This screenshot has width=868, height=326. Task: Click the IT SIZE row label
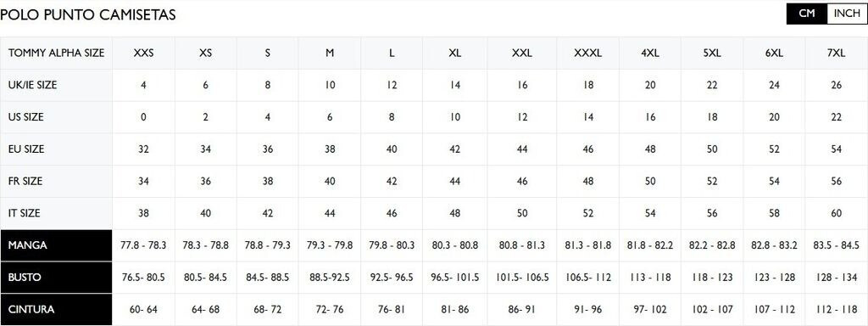click(56, 214)
